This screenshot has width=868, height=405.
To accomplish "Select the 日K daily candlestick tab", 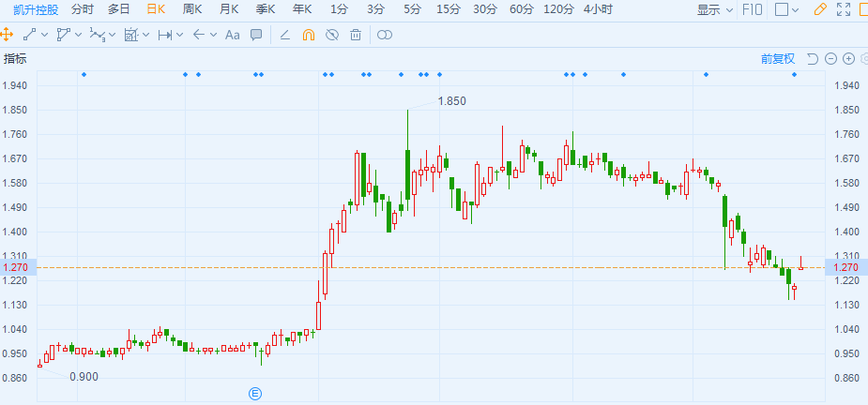I will pyautogui.click(x=156, y=8).
